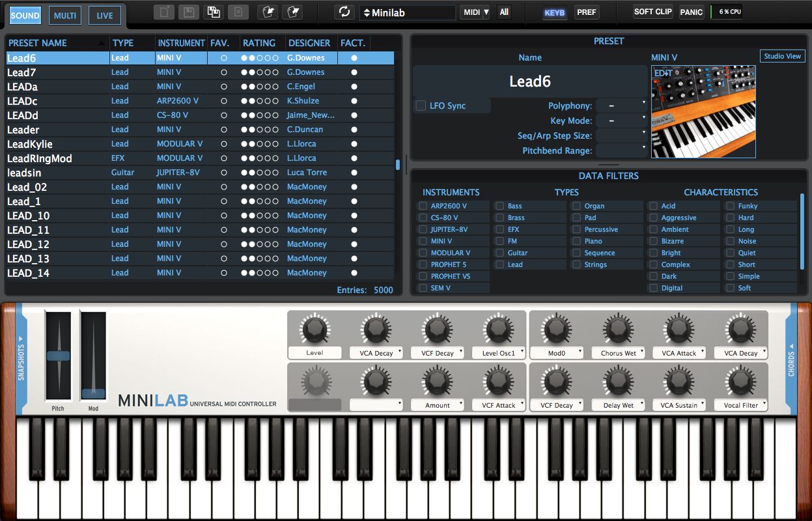Click the factory dot for LEAD_10
The width and height of the screenshot is (812, 521).
pos(354,216)
